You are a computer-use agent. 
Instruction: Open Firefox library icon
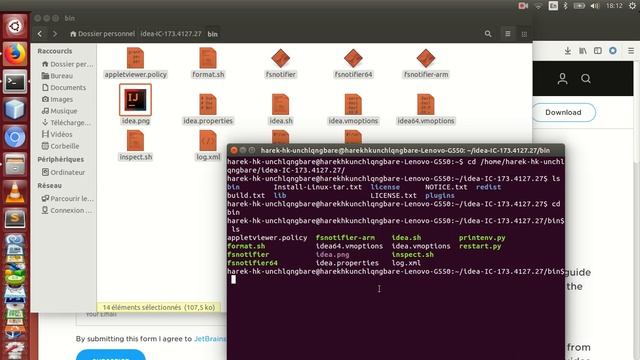pos(582,51)
